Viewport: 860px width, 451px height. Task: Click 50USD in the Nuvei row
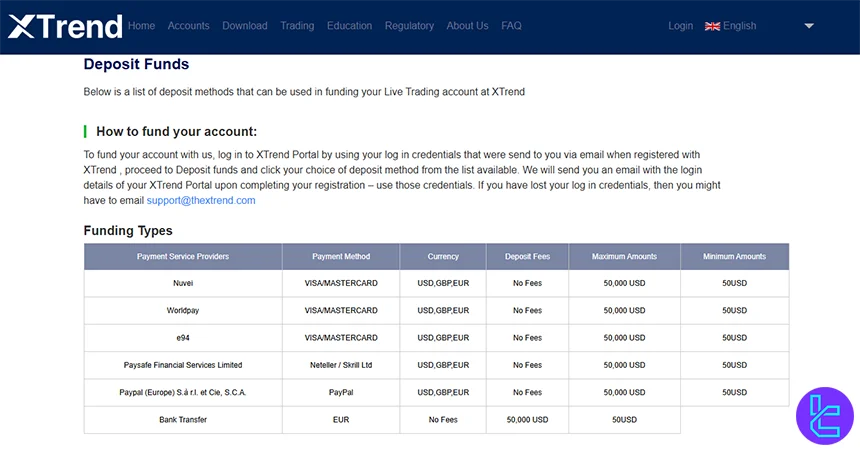(x=734, y=283)
